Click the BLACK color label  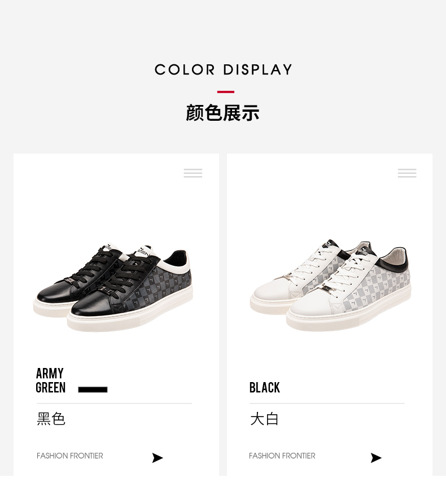pyautogui.click(x=265, y=388)
